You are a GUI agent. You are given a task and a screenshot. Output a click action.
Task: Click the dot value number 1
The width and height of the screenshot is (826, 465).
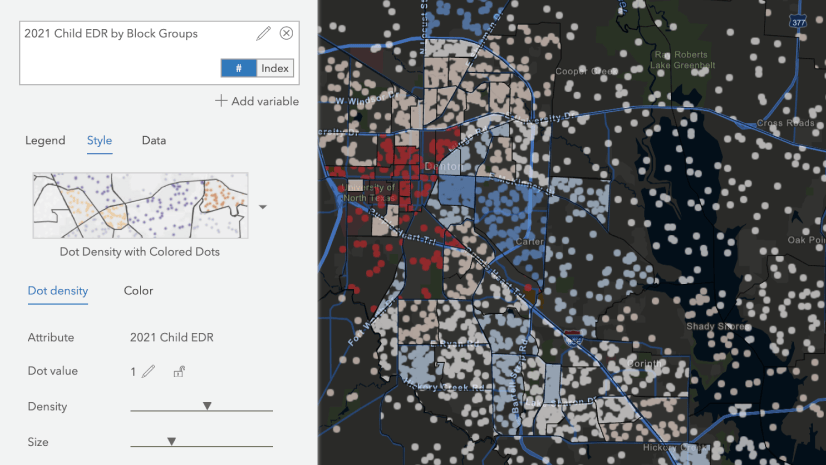(x=133, y=372)
